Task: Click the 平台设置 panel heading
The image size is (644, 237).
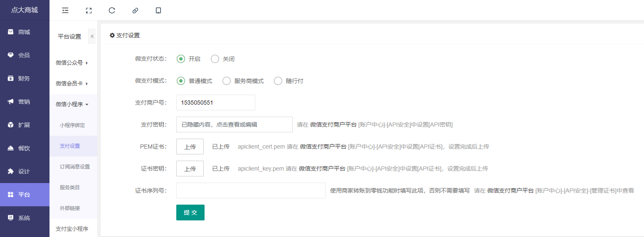Action: [69, 36]
